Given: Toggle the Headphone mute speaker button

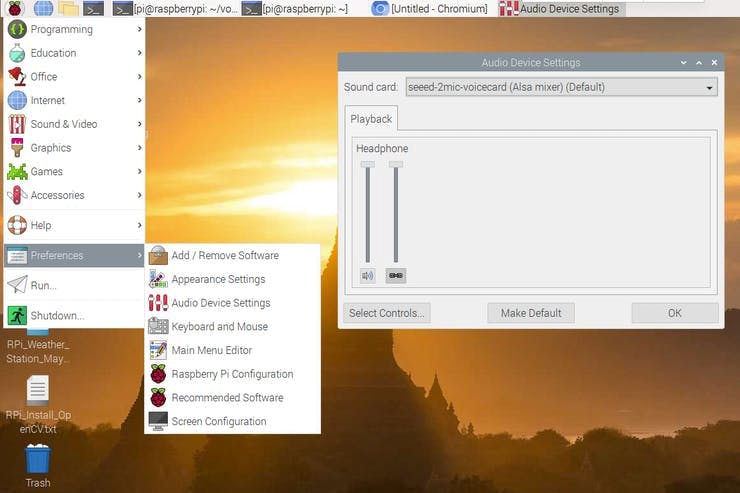Looking at the screenshot, I should click(x=368, y=275).
